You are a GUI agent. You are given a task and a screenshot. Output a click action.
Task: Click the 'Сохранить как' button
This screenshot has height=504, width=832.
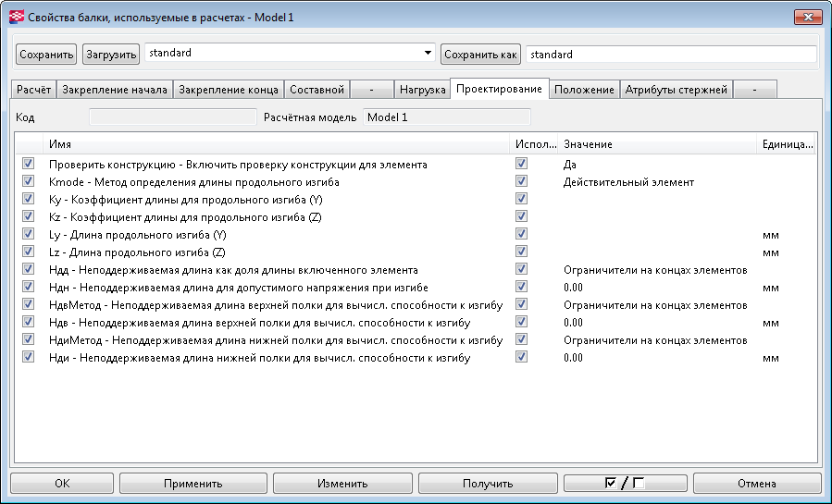point(480,55)
